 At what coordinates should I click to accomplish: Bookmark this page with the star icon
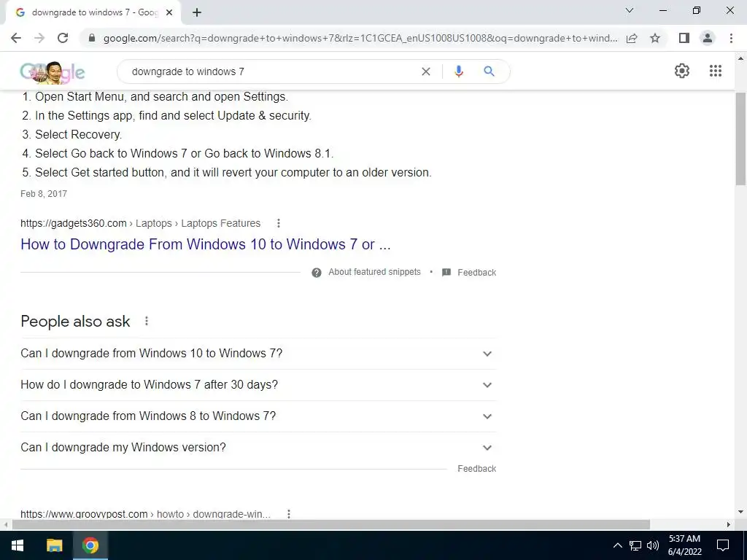(655, 38)
